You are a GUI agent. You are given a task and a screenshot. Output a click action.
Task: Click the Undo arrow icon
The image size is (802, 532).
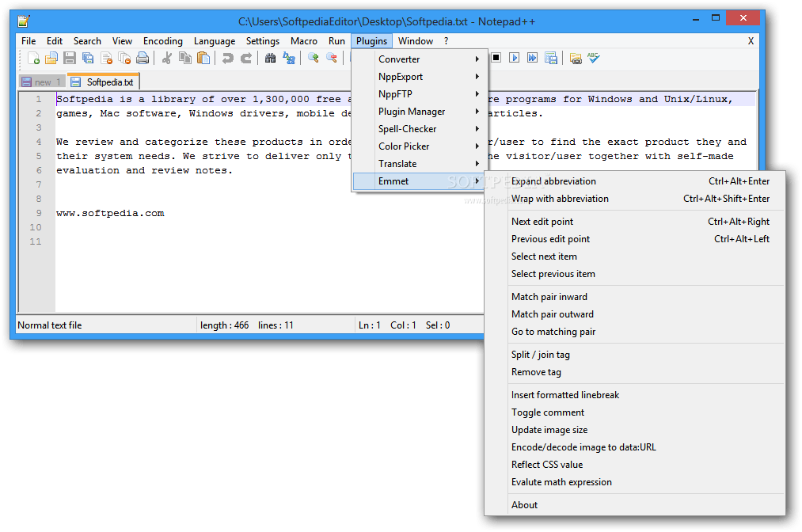pos(227,59)
